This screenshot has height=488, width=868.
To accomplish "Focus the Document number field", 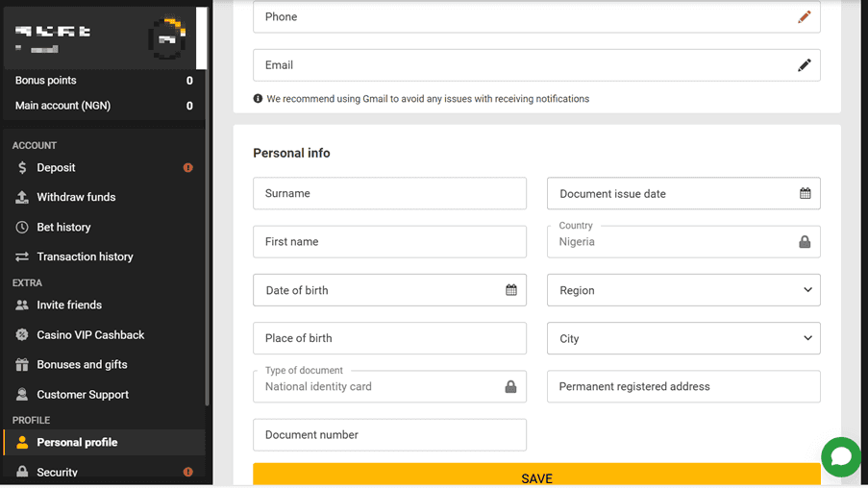I will coord(389,434).
